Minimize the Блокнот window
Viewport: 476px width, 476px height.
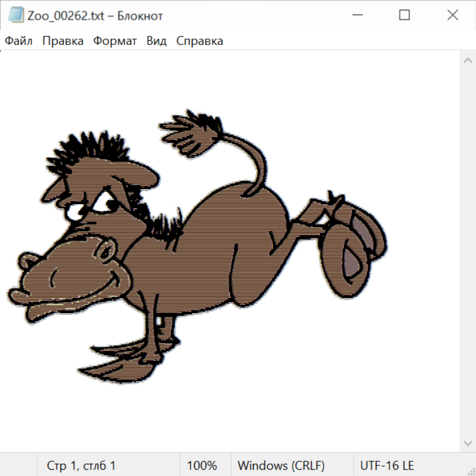(x=356, y=15)
